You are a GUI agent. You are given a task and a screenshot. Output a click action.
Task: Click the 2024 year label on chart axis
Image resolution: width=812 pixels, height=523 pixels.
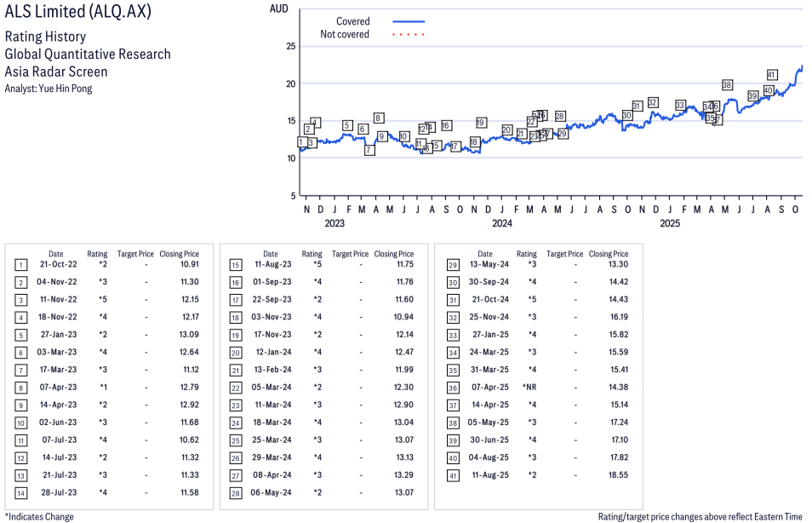point(502,224)
